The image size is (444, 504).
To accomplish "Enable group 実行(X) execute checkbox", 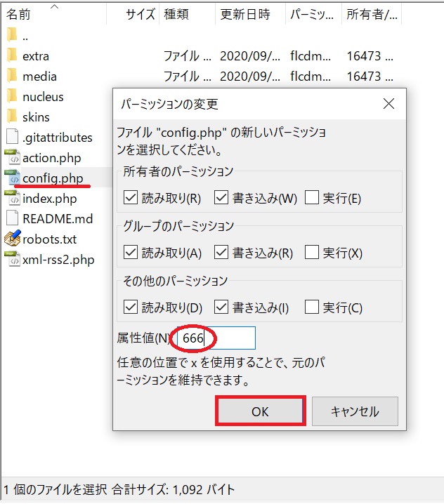I will coord(312,252).
